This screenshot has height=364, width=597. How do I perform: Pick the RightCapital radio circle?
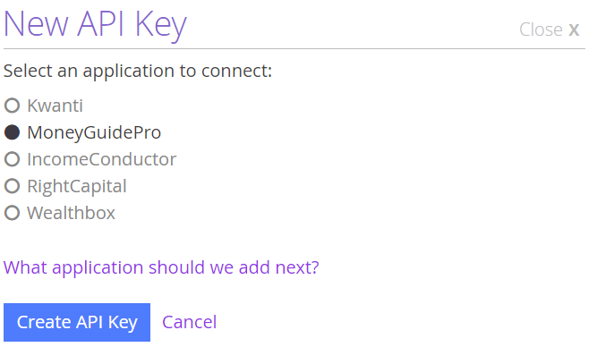click(13, 186)
